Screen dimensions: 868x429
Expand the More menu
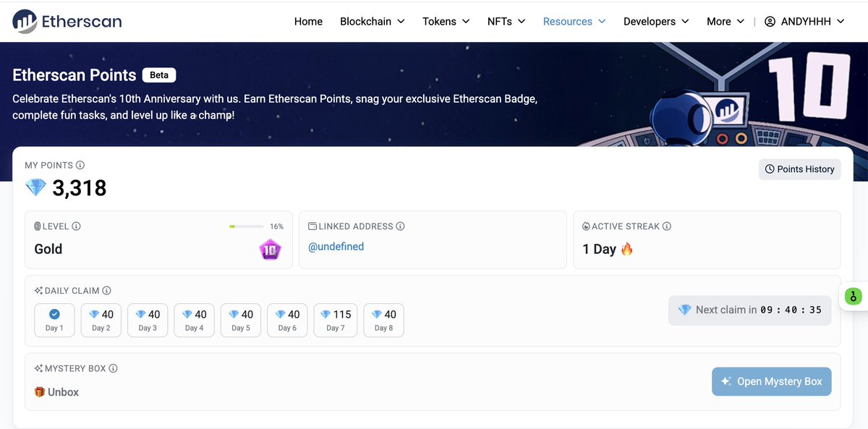click(726, 22)
